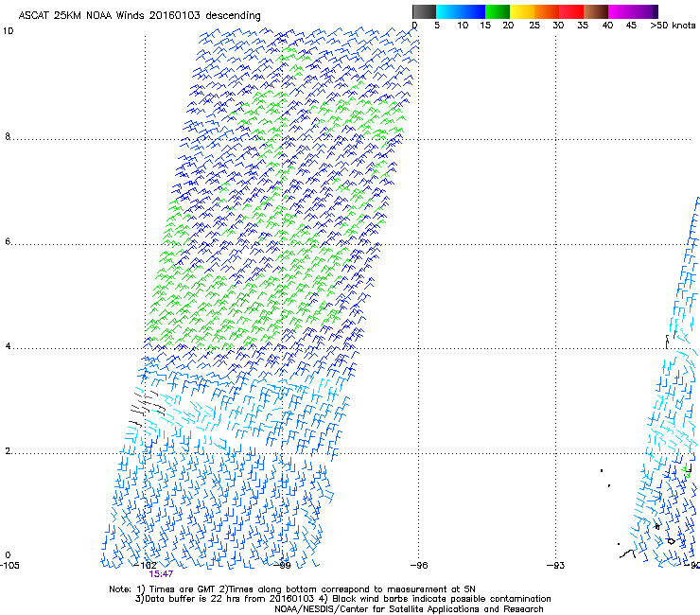700x615 pixels.
Task: Click the black contaminated wind barbs cluster
Action: pyautogui.click(x=146, y=407)
